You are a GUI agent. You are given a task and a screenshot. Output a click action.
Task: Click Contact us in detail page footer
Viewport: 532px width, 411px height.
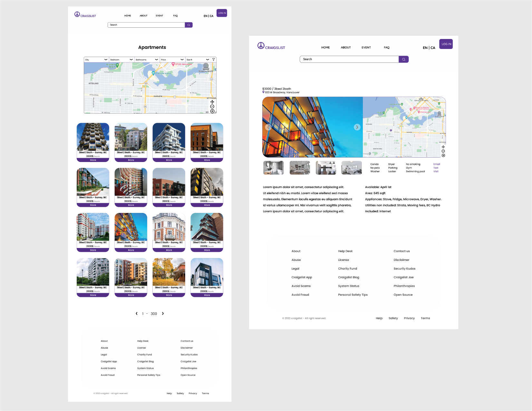pos(401,251)
